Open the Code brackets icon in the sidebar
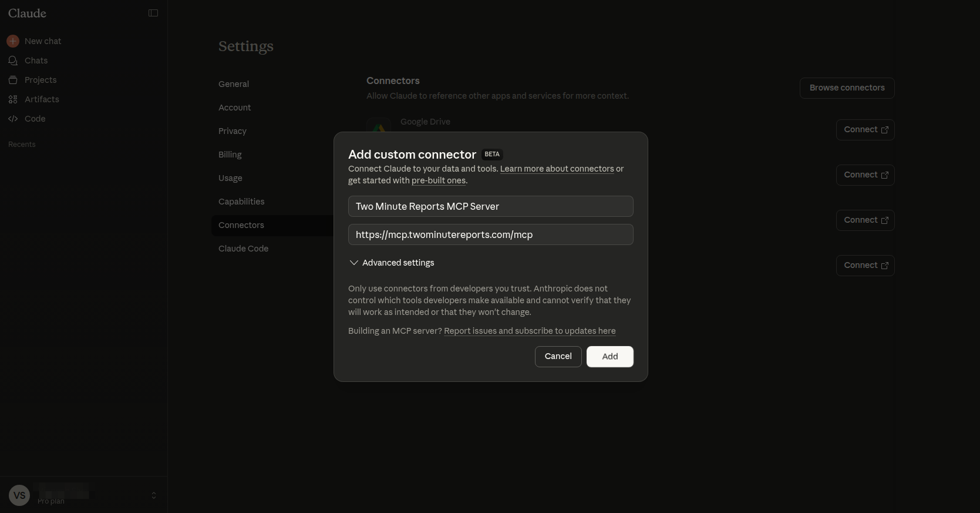 click(13, 119)
